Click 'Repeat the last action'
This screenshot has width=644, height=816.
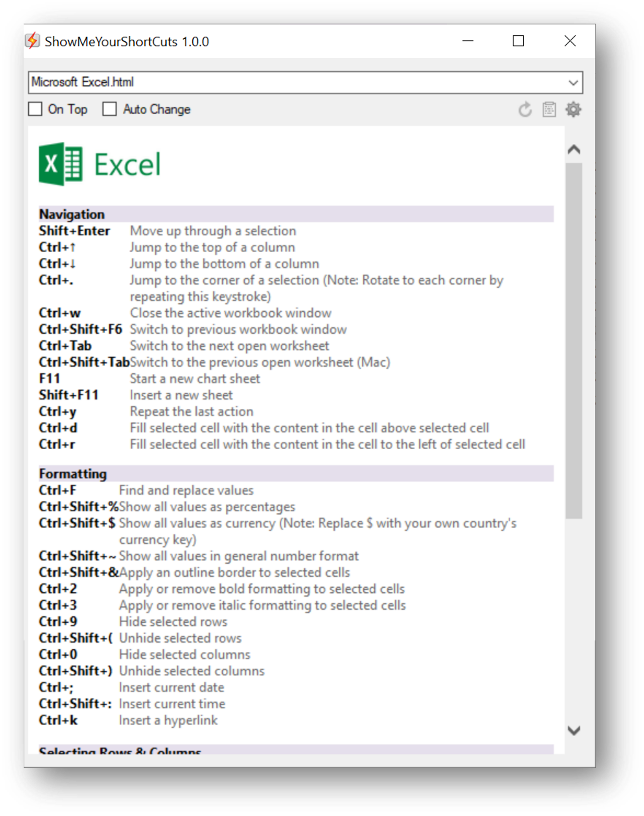(x=192, y=412)
